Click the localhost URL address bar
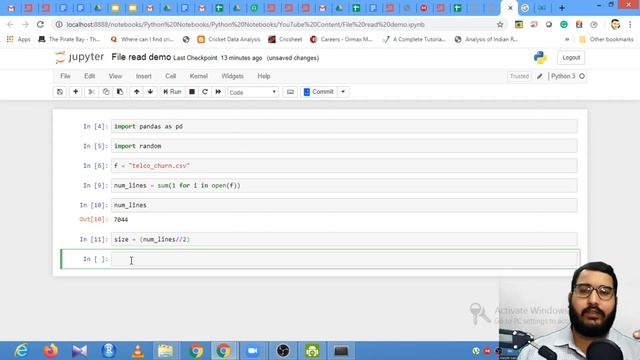 click(245, 24)
